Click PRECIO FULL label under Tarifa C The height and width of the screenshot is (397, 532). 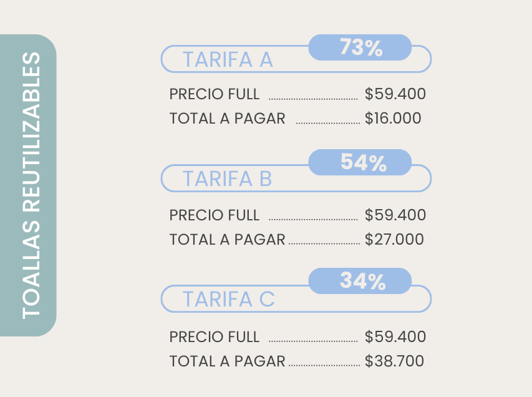214,337
